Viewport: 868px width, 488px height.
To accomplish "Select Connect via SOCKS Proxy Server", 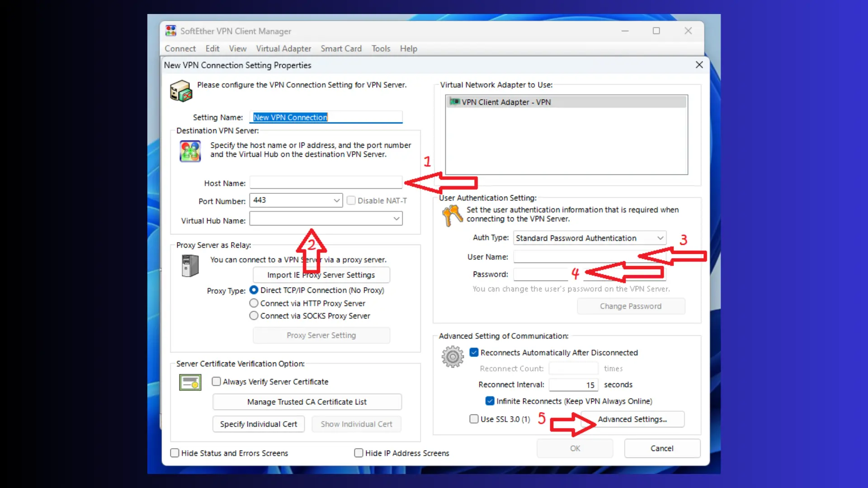I will pos(254,315).
